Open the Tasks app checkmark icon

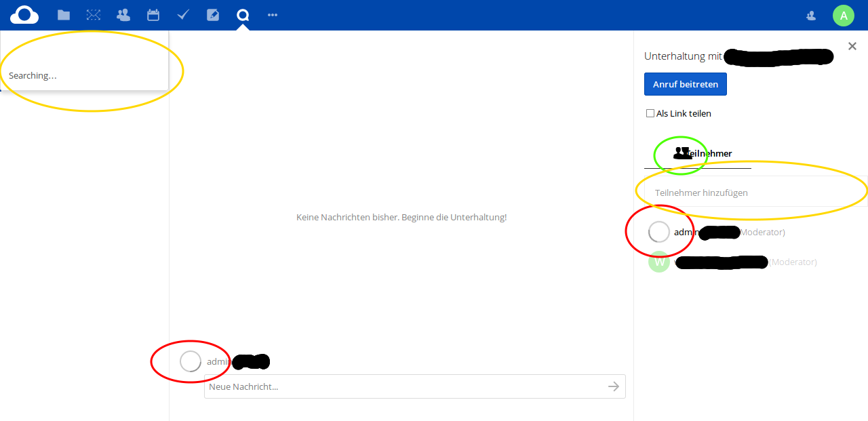tap(182, 14)
